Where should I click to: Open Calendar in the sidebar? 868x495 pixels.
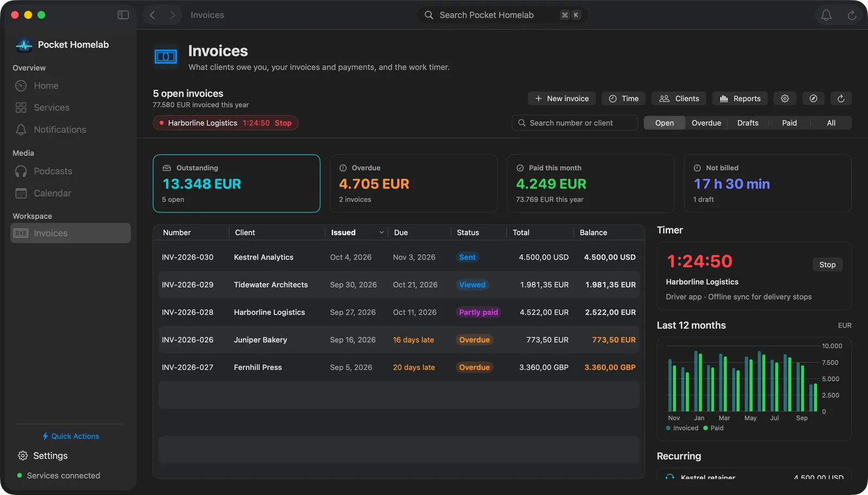tap(71, 194)
